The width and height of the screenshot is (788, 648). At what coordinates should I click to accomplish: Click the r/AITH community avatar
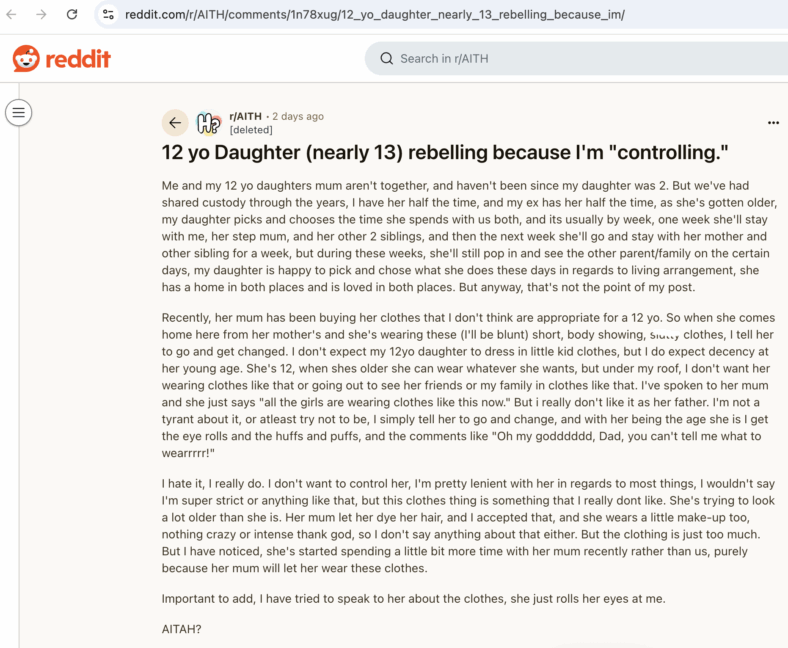[x=209, y=123]
